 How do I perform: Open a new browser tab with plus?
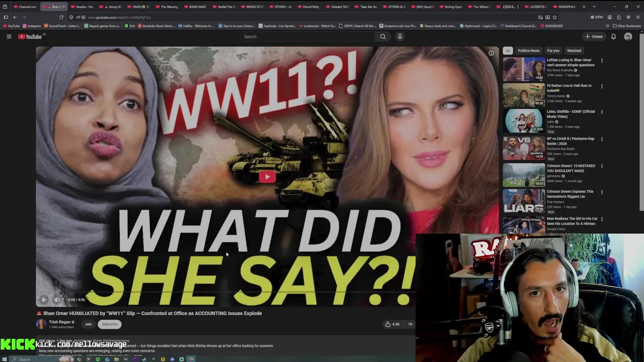(x=584, y=7)
